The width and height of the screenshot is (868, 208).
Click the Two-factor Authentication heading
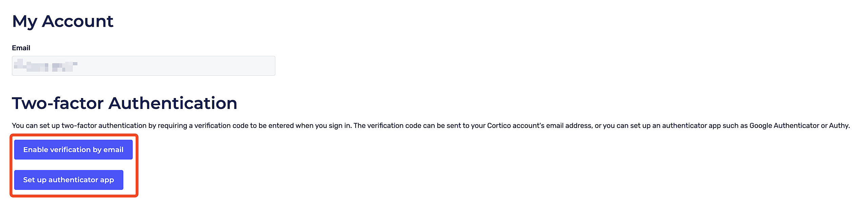(x=124, y=103)
